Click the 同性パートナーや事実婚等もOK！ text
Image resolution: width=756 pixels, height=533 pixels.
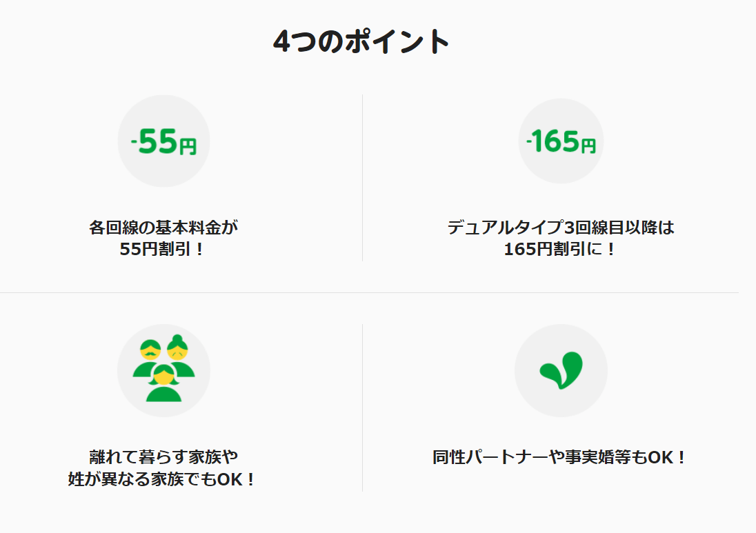[x=561, y=457]
